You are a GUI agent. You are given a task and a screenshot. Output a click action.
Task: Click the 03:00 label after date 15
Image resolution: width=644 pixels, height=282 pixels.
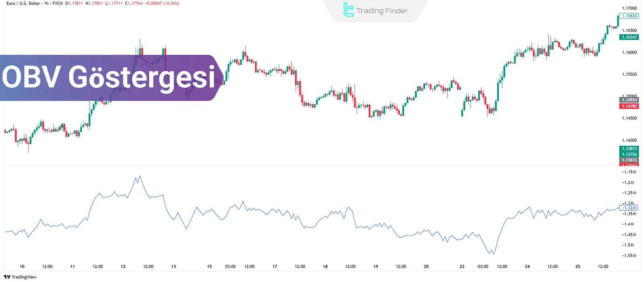(230, 267)
